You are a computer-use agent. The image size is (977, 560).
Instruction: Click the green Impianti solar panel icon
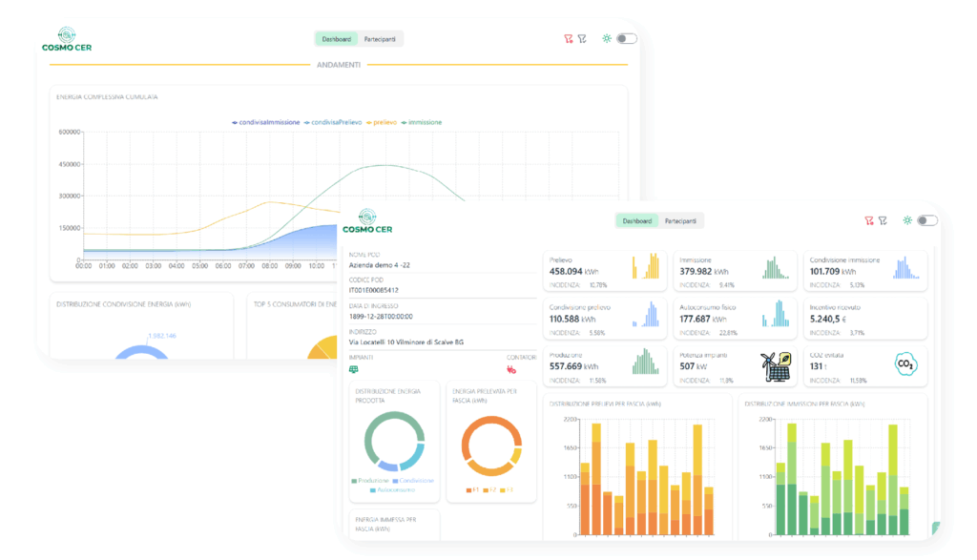point(354,369)
